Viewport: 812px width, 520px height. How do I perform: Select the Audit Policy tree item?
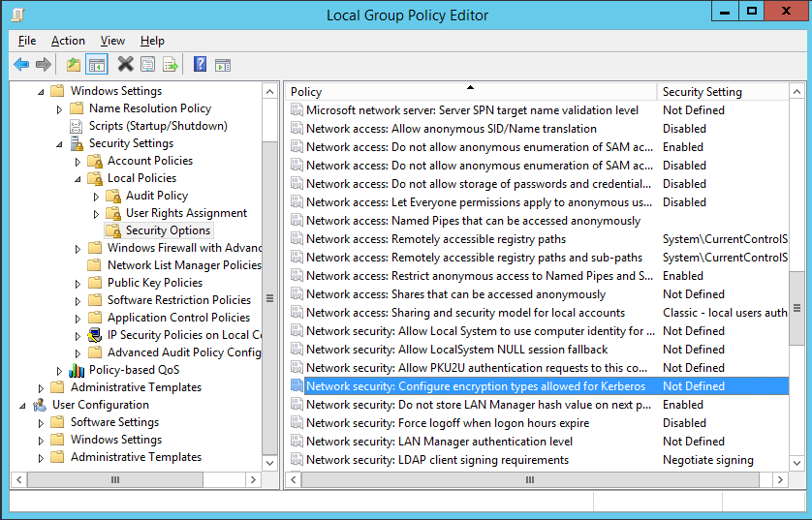[x=157, y=196]
